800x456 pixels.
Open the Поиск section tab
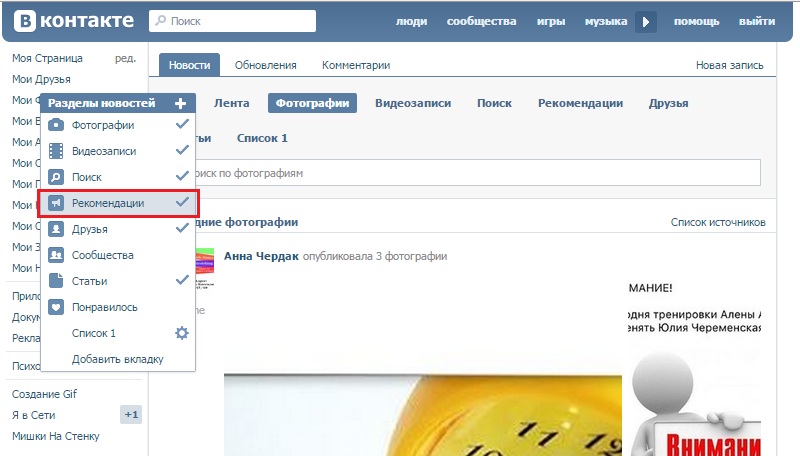pyautogui.click(x=494, y=103)
